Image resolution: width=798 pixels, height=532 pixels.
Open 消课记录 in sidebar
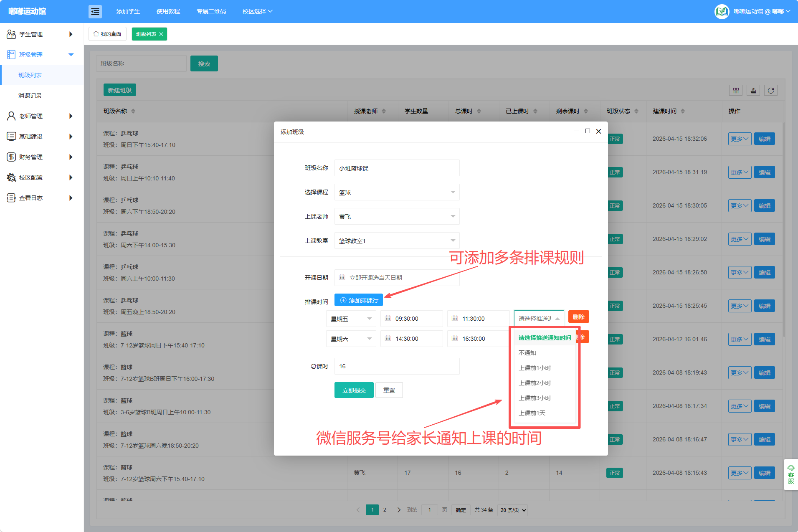click(x=42, y=96)
